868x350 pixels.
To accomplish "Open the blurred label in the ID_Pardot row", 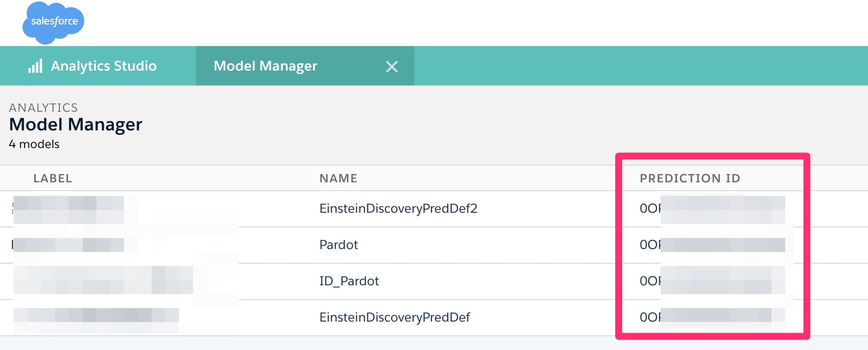I will click(103, 280).
